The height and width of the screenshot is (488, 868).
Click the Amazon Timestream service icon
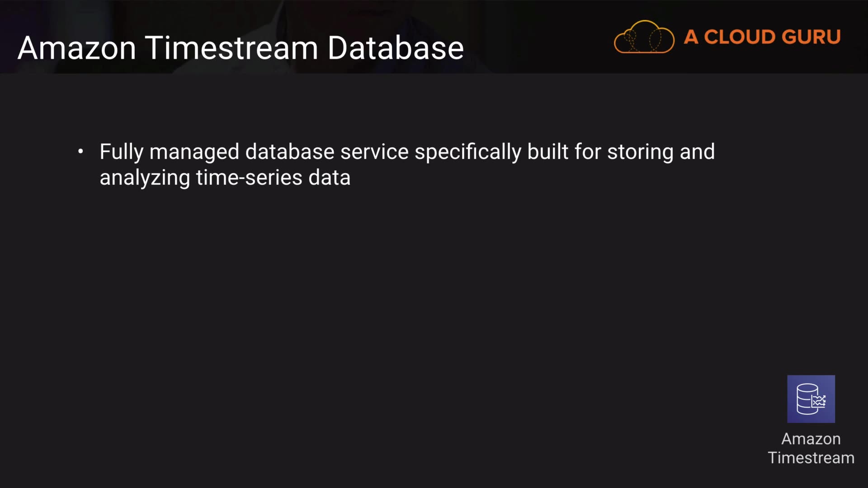(x=811, y=399)
